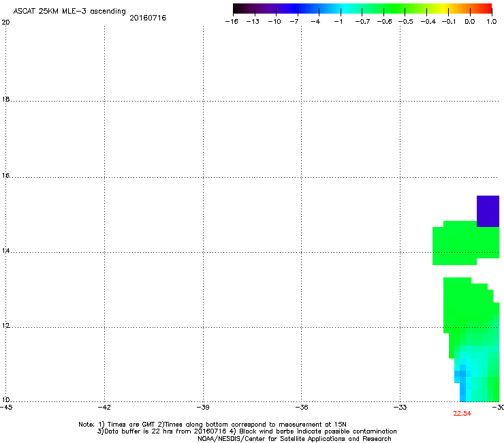
Task: Click the purple data block near 15N
Action: pos(488,211)
